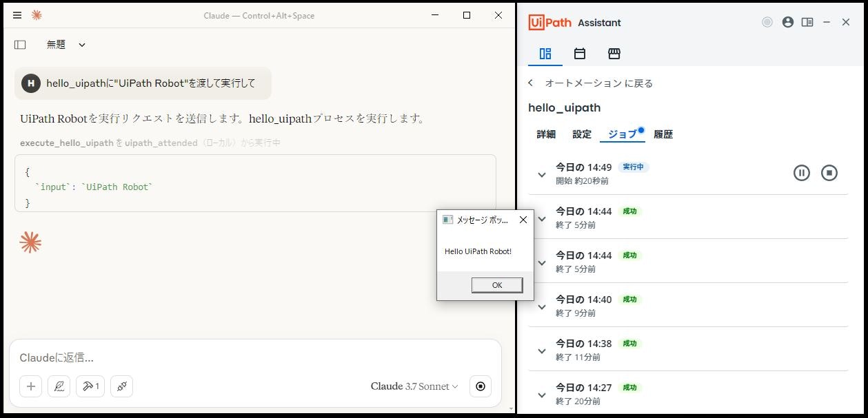This screenshot has width=868, height=418.
Task: Click the UiPath automations home icon
Action: pos(544,53)
